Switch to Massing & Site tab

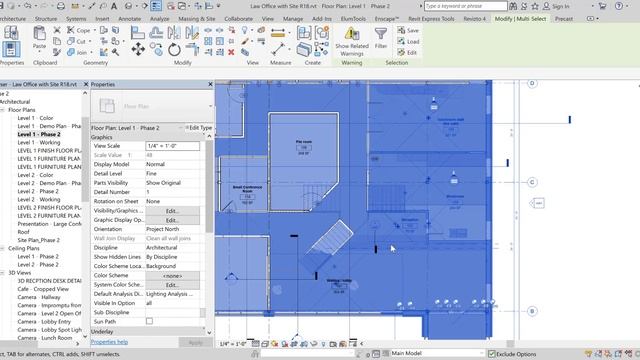(197, 19)
